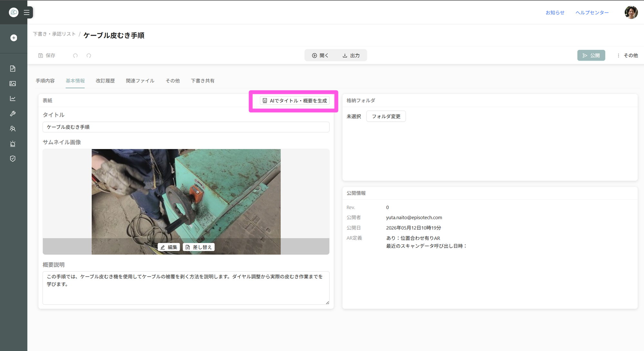
Task: Open the お知らせ notifications link
Action: [555, 13]
